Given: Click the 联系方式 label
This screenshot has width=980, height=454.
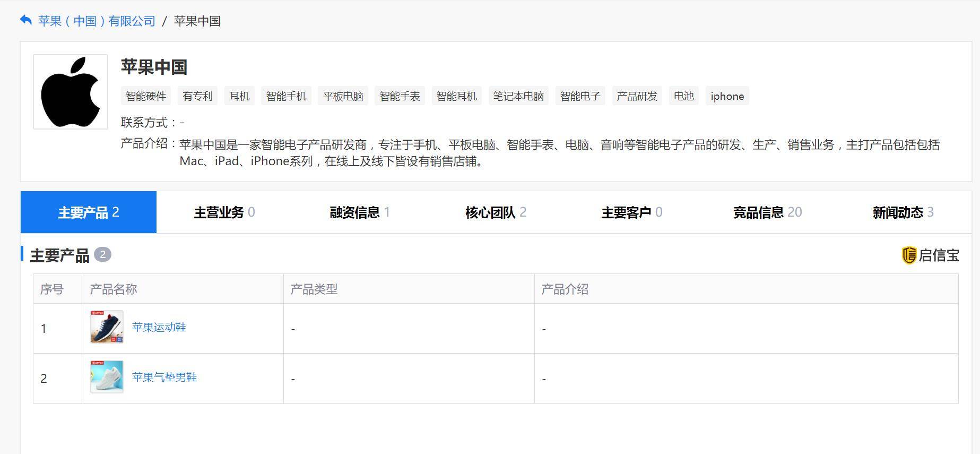Looking at the screenshot, I should [144, 123].
